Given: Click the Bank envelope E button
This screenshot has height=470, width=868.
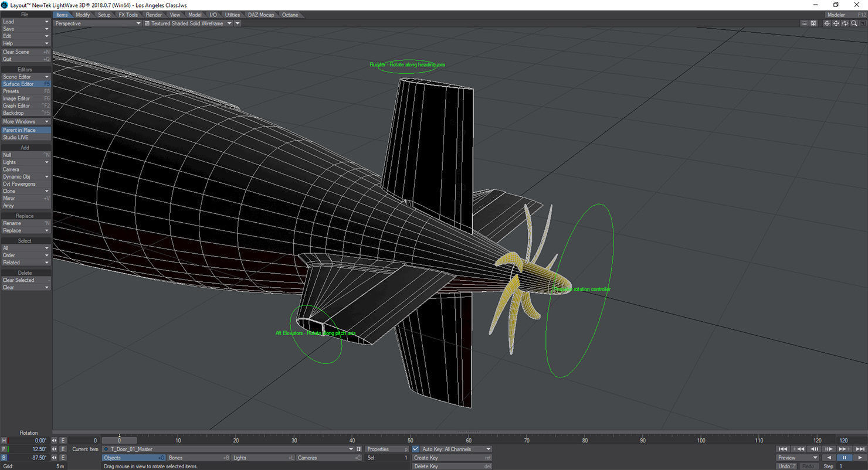Looking at the screenshot, I should pyautogui.click(x=63, y=458).
